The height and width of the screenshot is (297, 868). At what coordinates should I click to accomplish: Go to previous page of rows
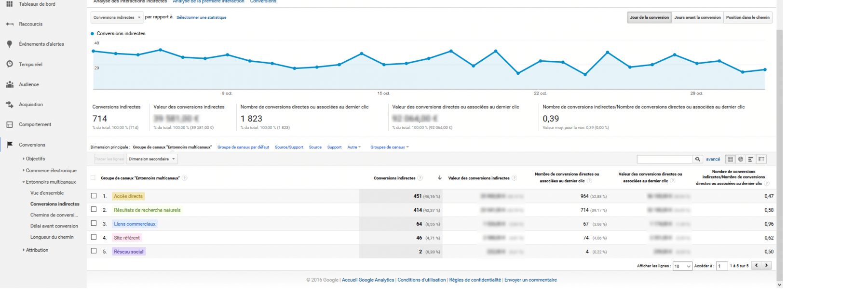[756, 265]
